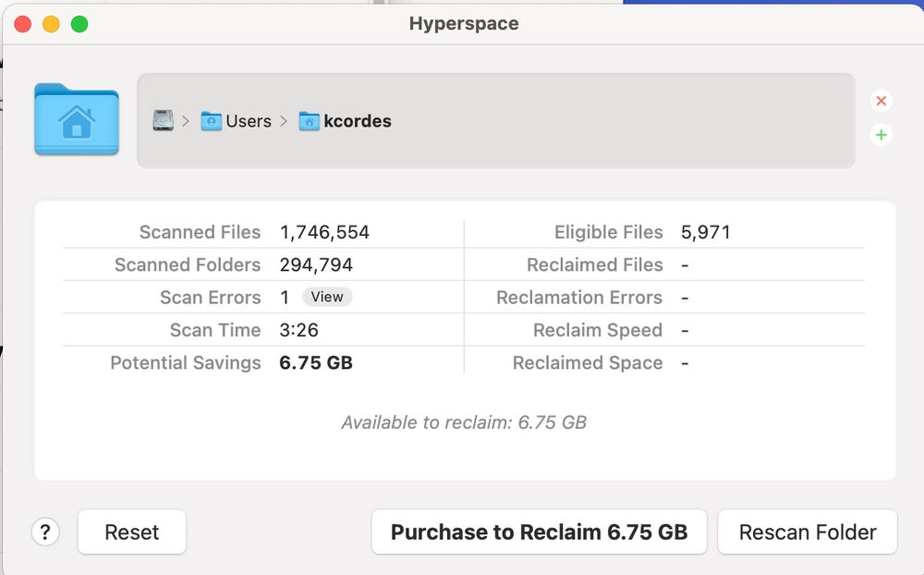The image size is (924, 575).
Task: Click the Scanned Folders value 294,794
Action: coord(316,264)
